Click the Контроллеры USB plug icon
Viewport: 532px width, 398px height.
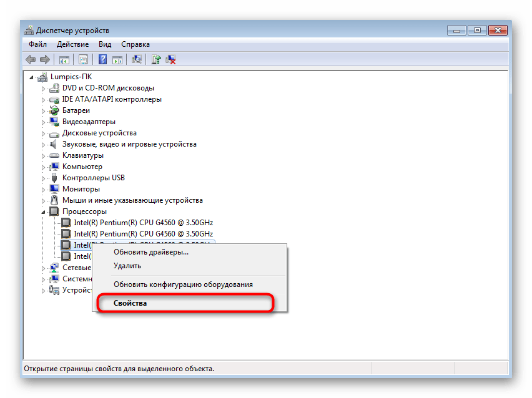click(x=54, y=178)
